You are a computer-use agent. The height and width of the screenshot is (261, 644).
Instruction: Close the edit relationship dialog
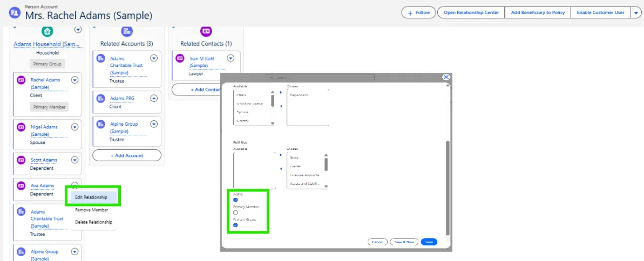[446, 77]
